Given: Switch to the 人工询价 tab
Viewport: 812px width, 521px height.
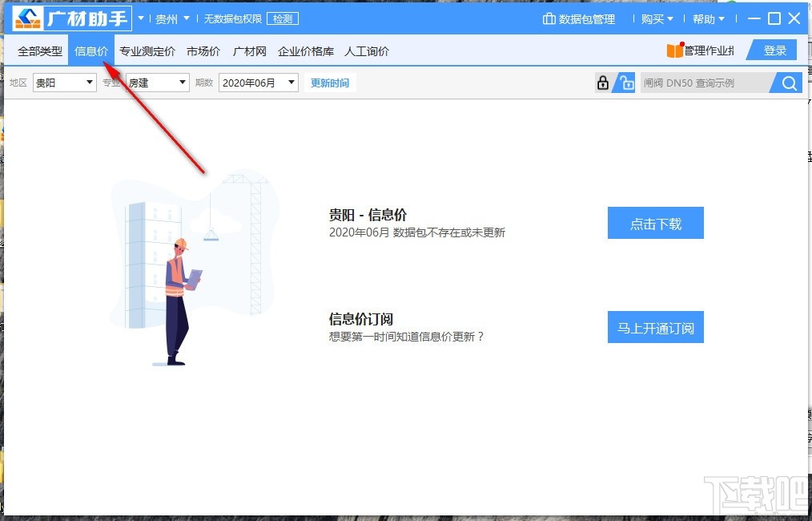Looking at the screenshot, I should [x=367, y=50].
